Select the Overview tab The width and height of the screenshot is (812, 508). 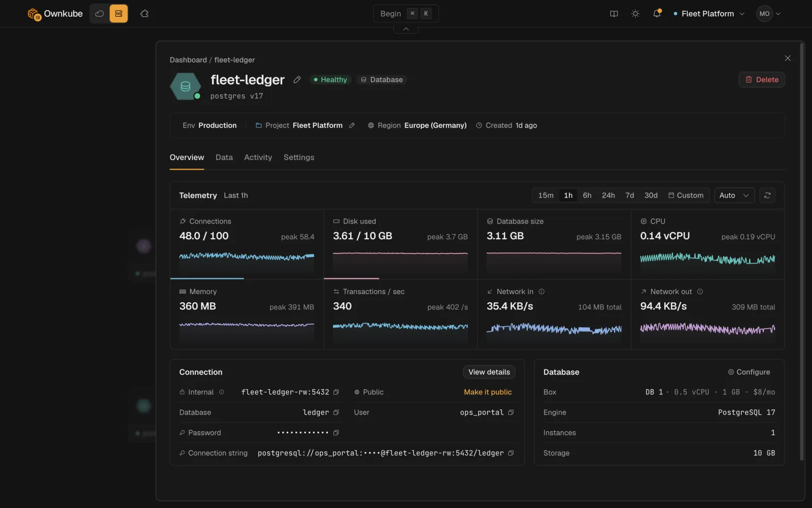(x=187, y=157)
